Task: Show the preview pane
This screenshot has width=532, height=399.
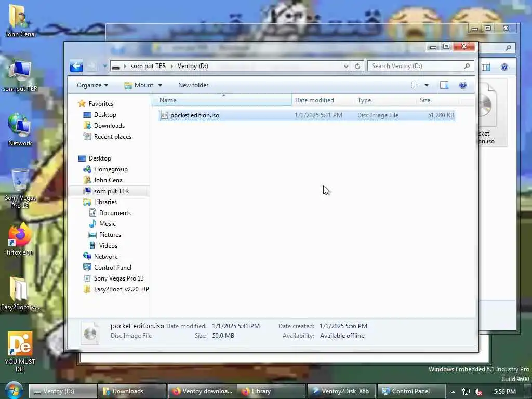Action: coord(444,85)
